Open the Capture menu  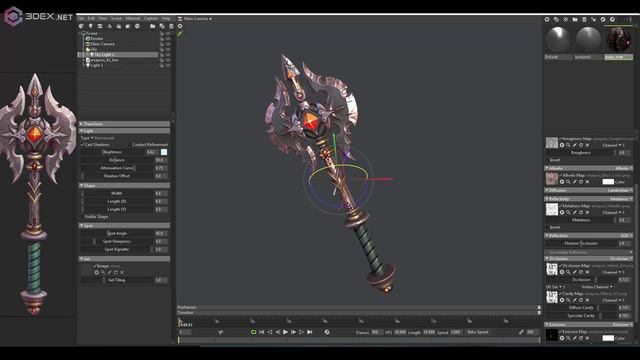click(x=151, y=18)
